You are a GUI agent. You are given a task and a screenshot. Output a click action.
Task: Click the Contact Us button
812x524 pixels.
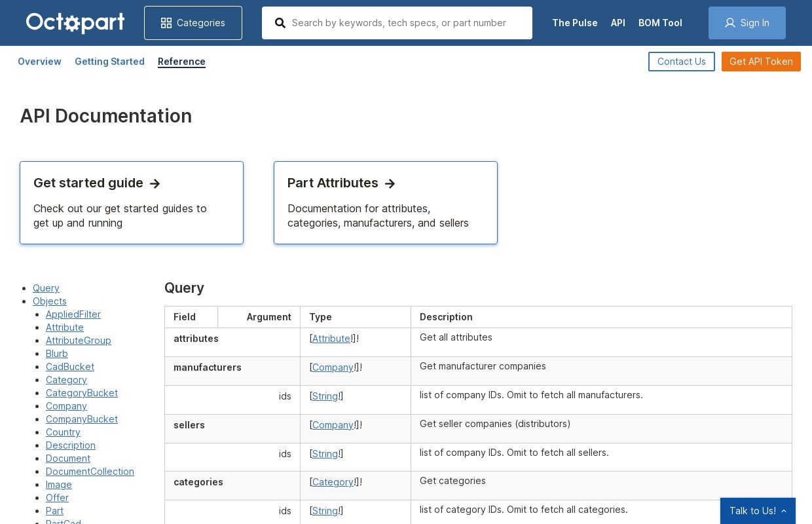(682, 62)
